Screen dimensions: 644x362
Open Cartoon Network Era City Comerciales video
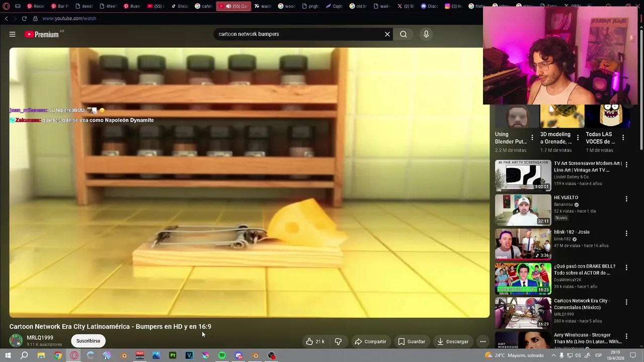coord(523,313)
